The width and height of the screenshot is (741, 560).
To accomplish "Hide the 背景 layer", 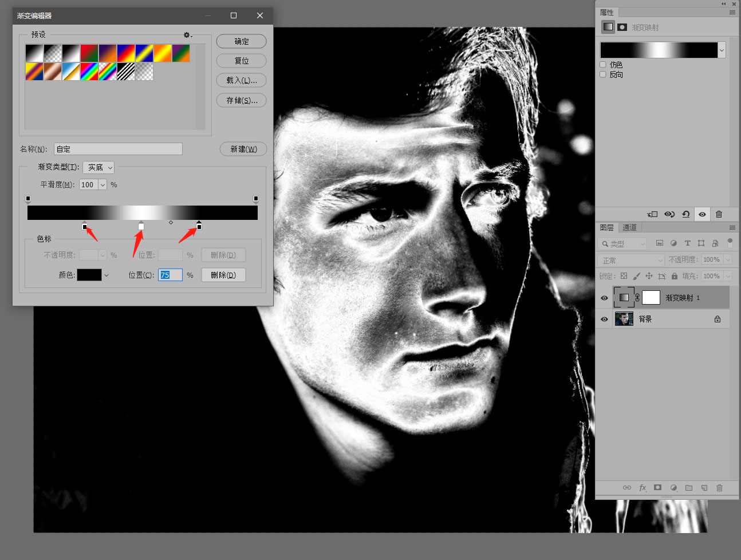I will pyautogui.click(x=604, y=319).
